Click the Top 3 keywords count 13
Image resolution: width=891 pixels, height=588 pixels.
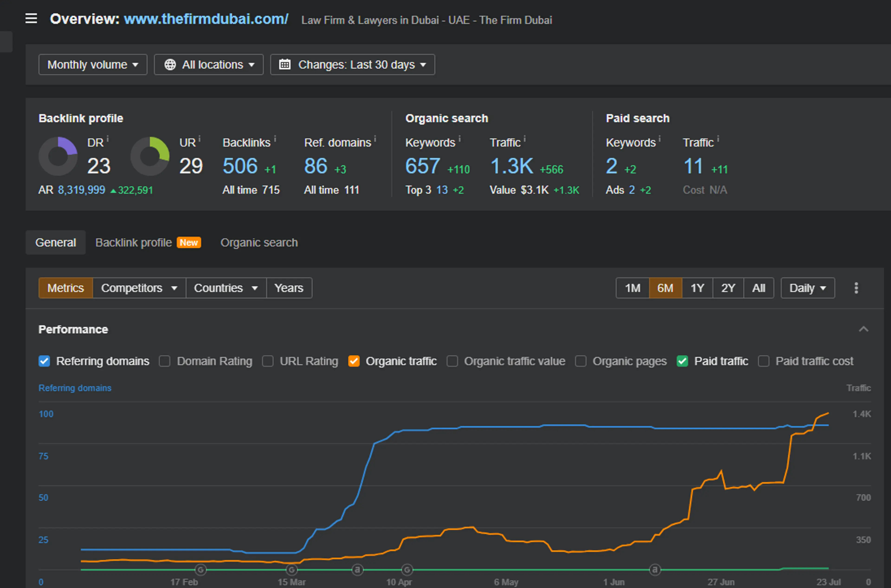pyautogui.click(x=442, y=190)
